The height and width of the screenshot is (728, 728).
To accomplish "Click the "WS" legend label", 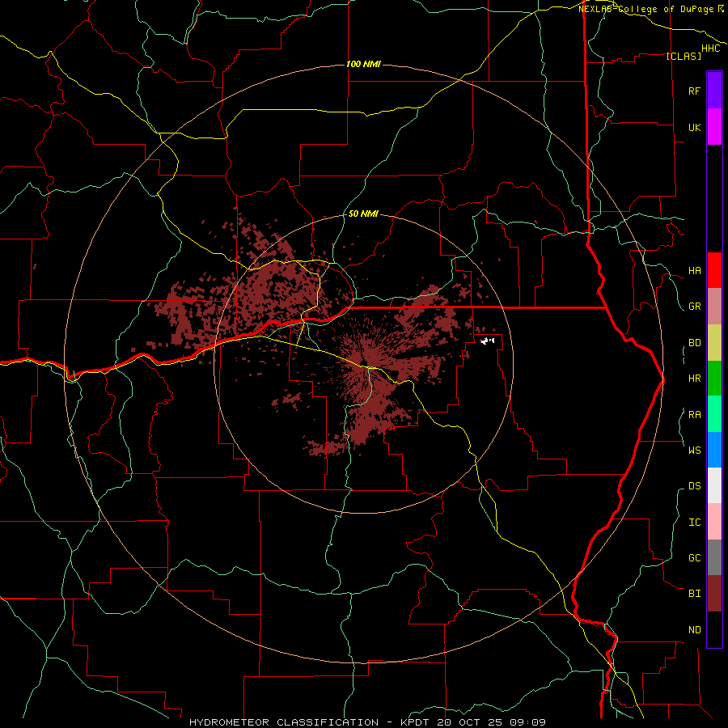I will [694, 450].
